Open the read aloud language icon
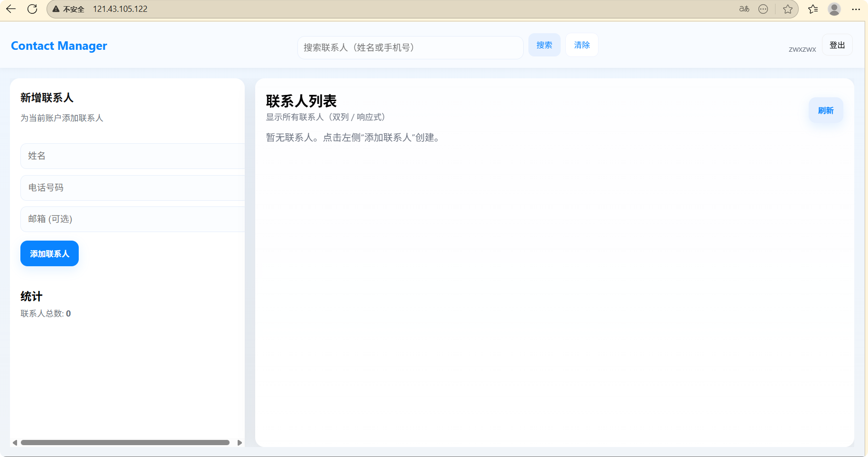Screen dimensions: 868x457 [x=743, y=9]
